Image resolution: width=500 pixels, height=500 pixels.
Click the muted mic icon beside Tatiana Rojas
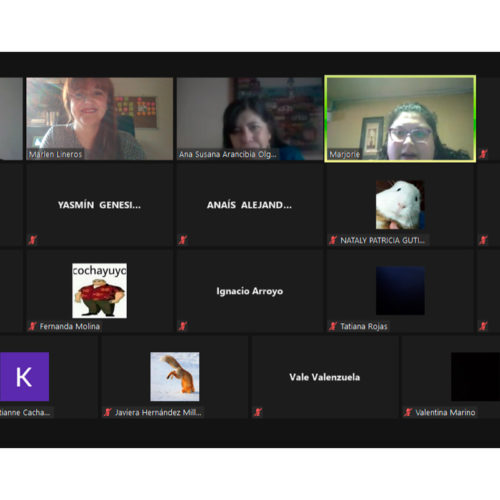333,326
